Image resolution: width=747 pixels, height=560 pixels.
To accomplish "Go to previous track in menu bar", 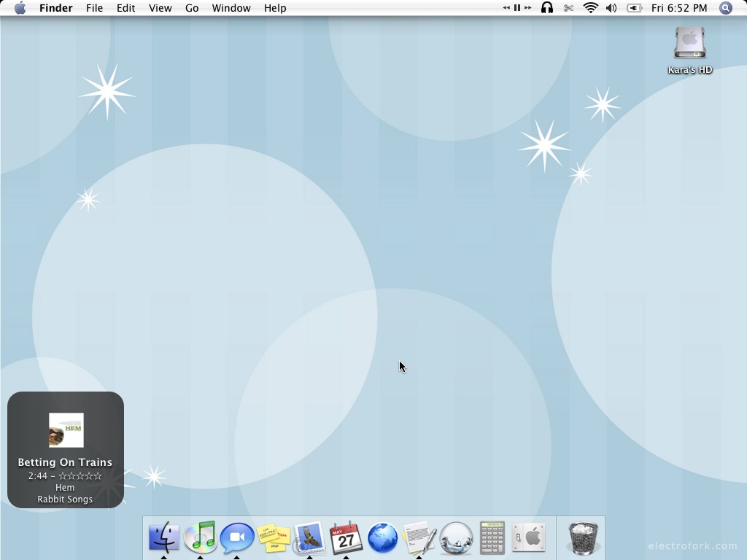I will [x=506, y=8].
